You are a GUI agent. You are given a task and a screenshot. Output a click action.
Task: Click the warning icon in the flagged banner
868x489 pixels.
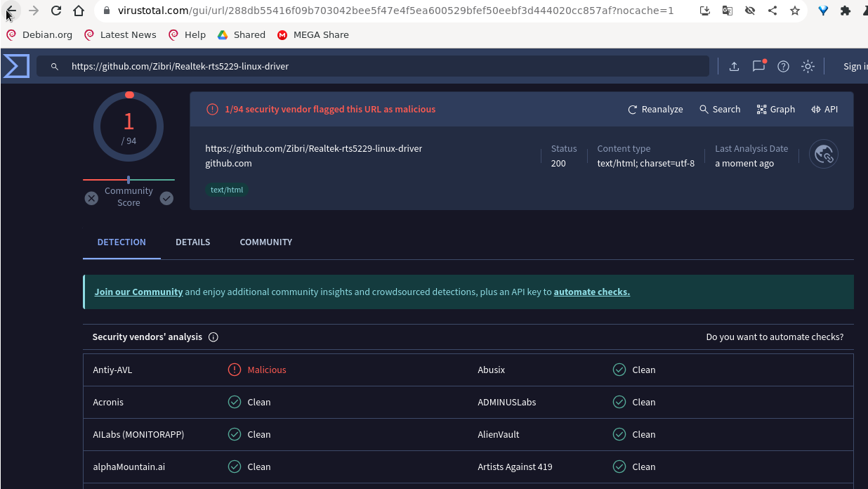[x=212, y=110]
